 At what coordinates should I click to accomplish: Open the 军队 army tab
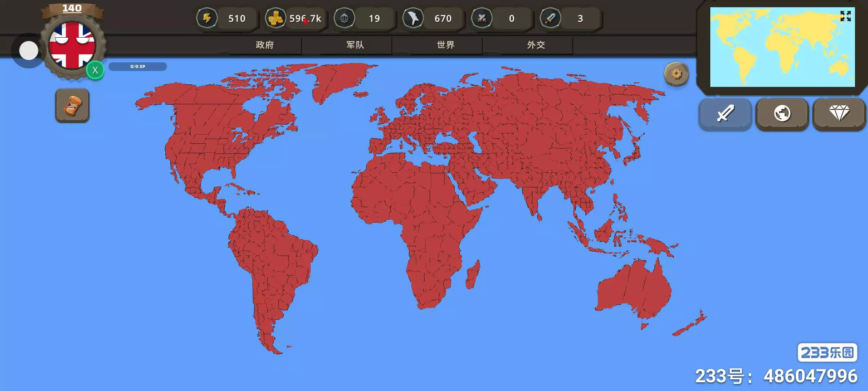[355, 45]
